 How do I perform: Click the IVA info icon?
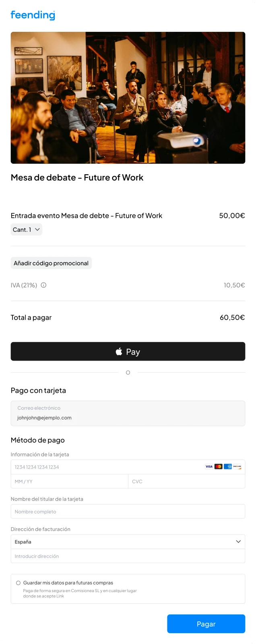click(x=44, y=285)
